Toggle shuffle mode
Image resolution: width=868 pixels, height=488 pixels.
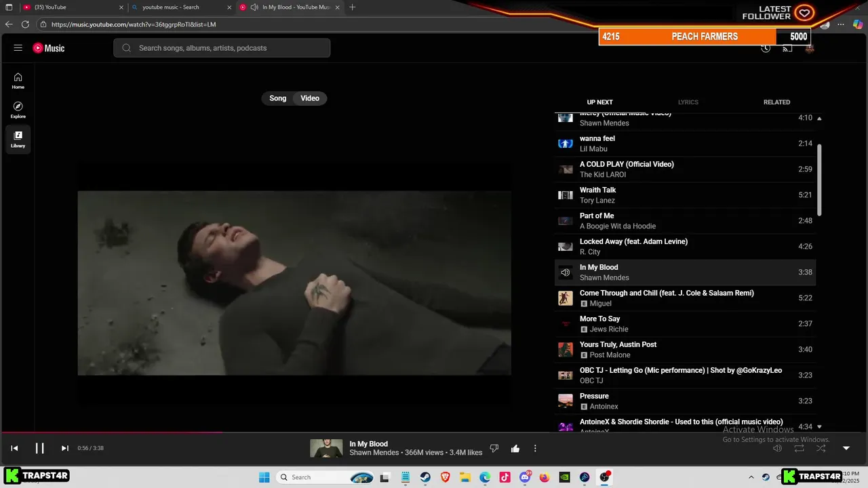coord(821,448)
